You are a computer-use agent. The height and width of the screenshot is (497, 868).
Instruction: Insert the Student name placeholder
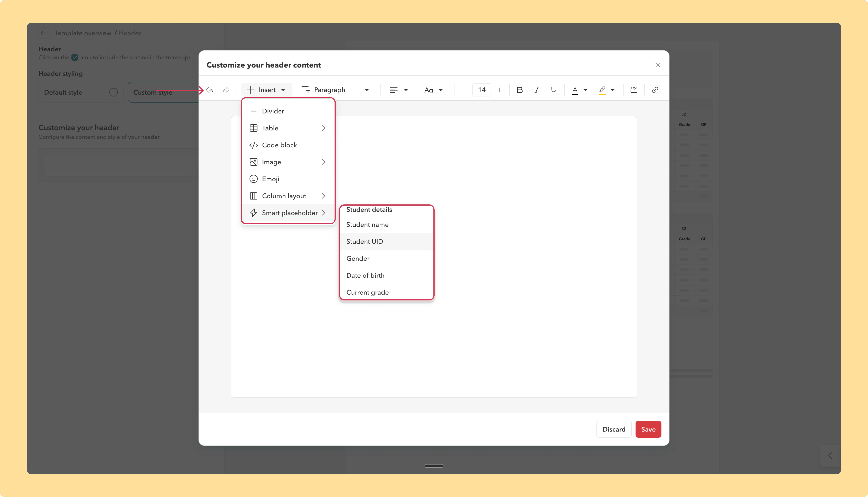click(x=387, y=225)
